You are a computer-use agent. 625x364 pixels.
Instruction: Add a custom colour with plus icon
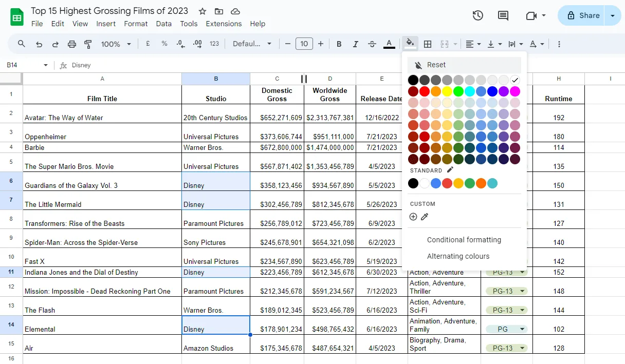pos(413,217)
